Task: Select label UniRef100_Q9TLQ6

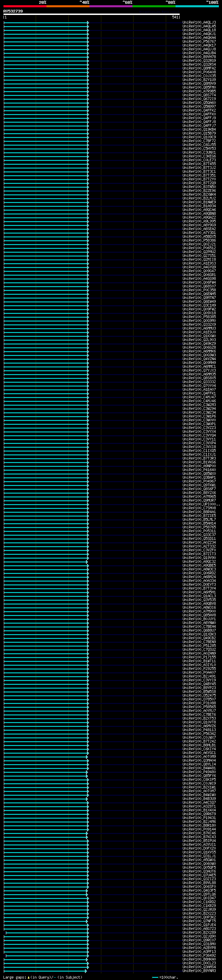Action: click(199, 894)
